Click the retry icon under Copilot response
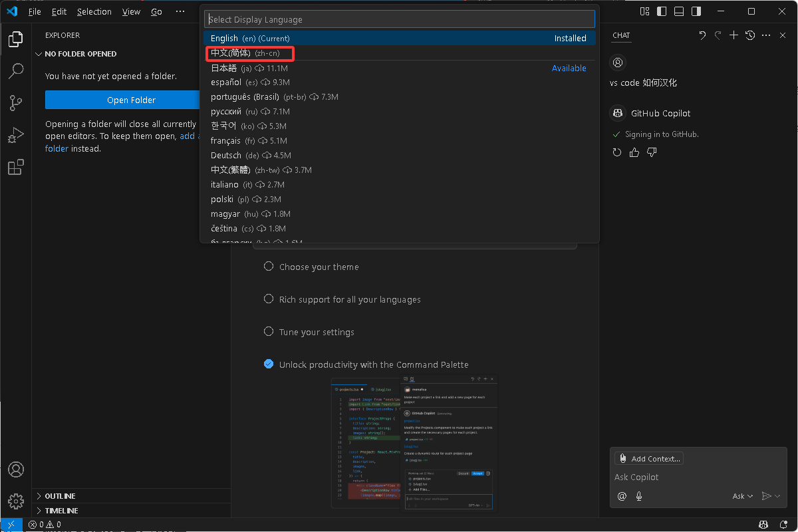The height and width of the screenshot is (532, 798). click(617, 152)
